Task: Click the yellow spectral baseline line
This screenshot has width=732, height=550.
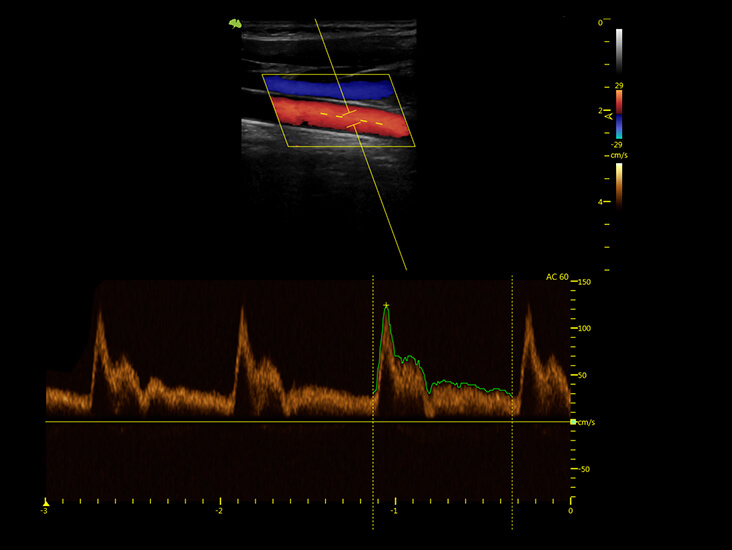Action: click(x=308, y=422)
